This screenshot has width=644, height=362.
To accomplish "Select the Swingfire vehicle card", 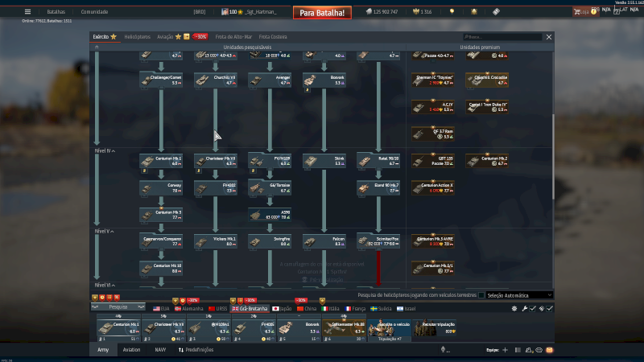I will click(270, 241).
